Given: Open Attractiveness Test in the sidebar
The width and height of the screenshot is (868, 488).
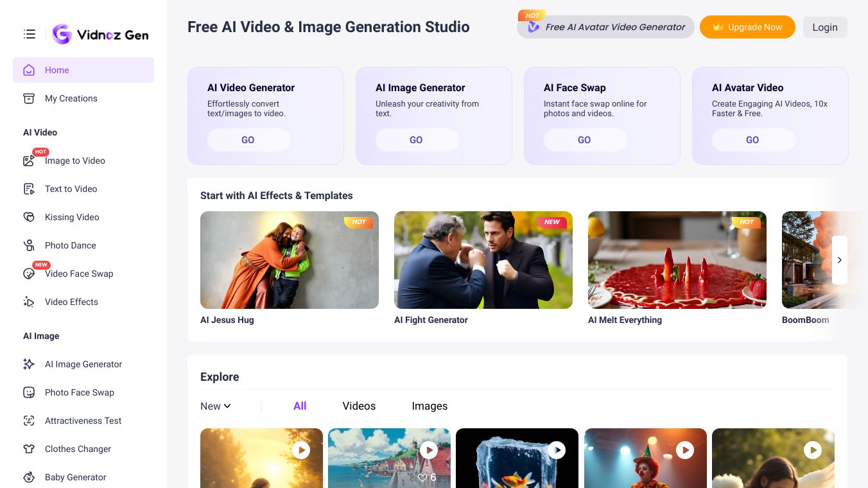Looking at the screenshot, I should click(x=83, y=421).
